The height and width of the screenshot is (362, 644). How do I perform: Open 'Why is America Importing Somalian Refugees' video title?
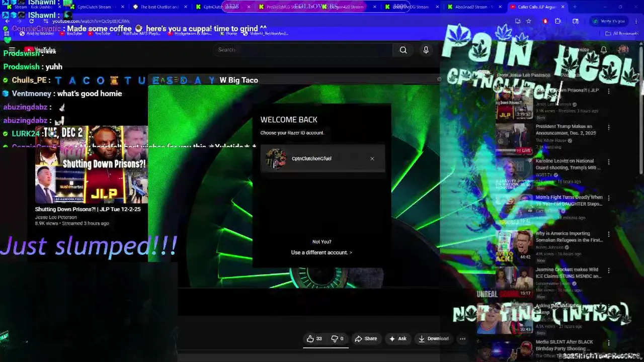[569, 237]
